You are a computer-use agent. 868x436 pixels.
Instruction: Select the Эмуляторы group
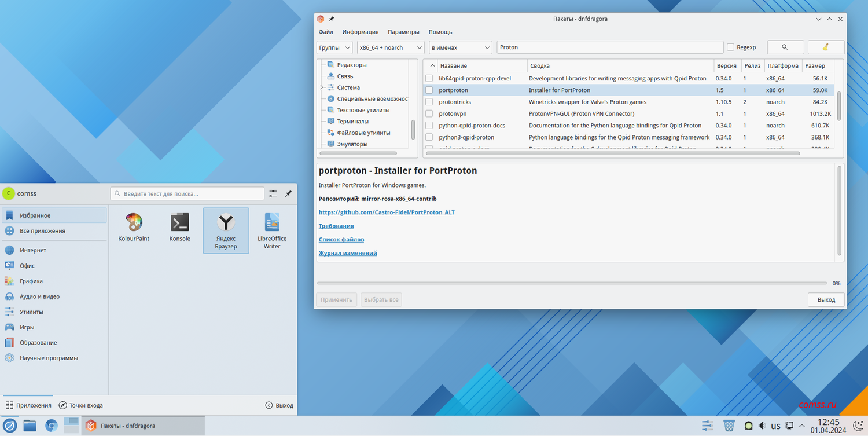point(352,144)
